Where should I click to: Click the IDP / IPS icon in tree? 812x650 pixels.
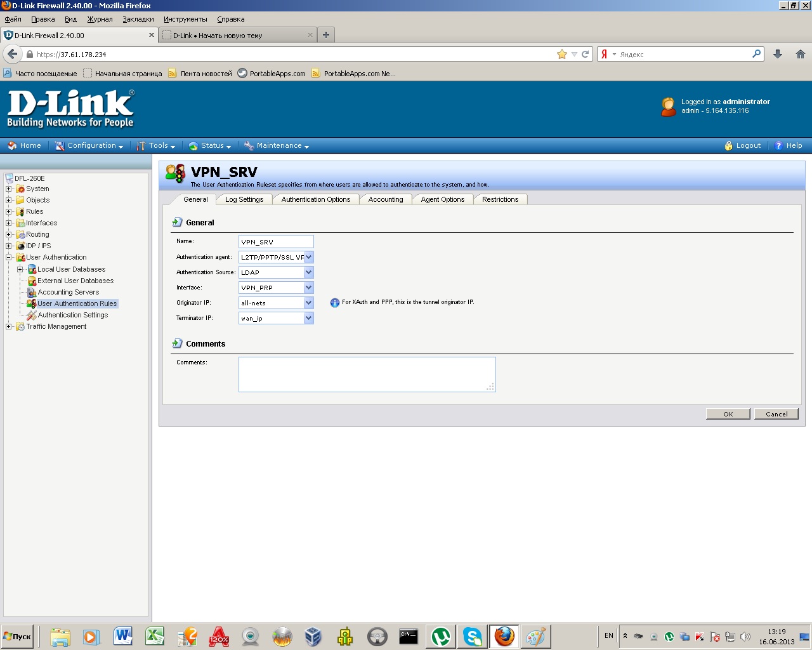[20, 246]
